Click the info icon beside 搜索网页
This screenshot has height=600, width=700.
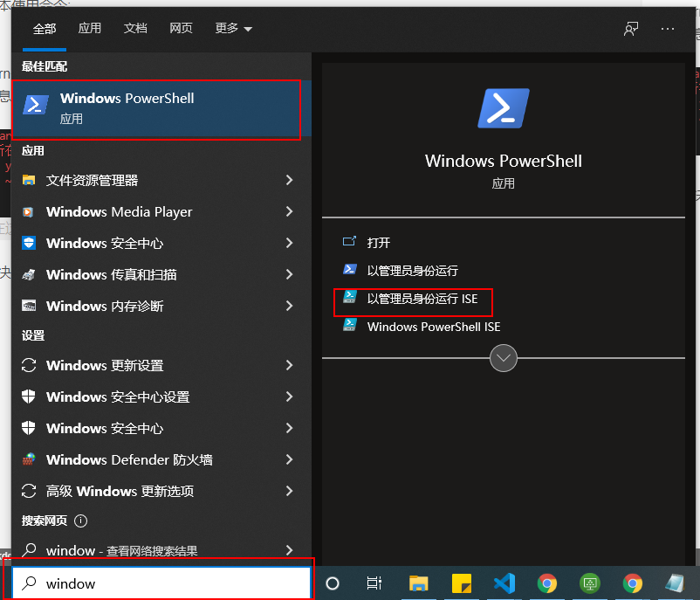[81, 521]
